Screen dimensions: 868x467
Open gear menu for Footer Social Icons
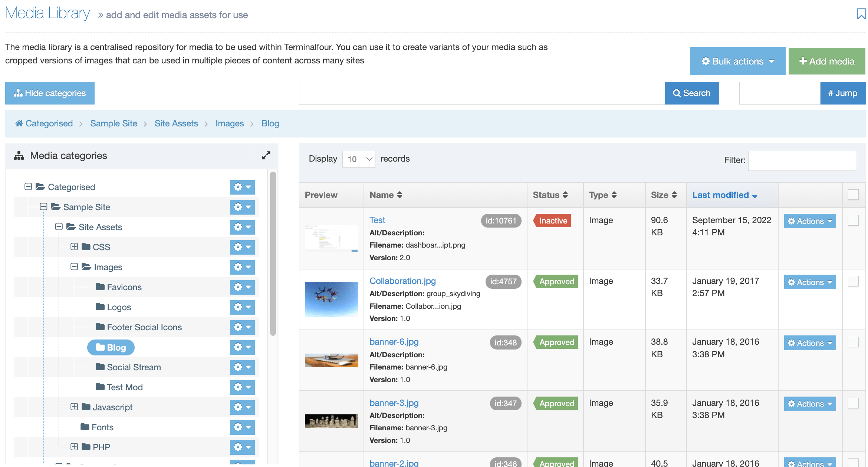tap(242, 327)
